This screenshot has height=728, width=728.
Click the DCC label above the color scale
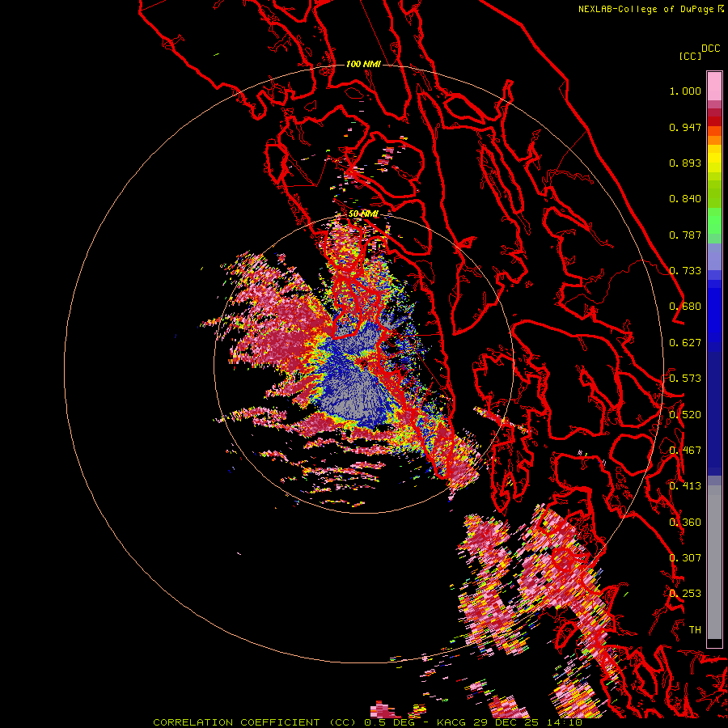pyautogui.click(x=710, y=49)
